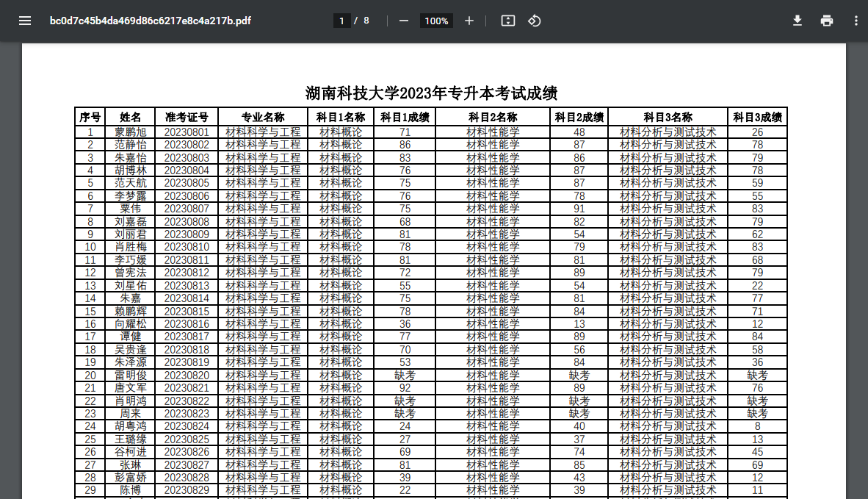The height and width of the screenshot is (499, 868).
Task: Click exam number 20230814 for 朱嘉
Action: coord(187,298)
